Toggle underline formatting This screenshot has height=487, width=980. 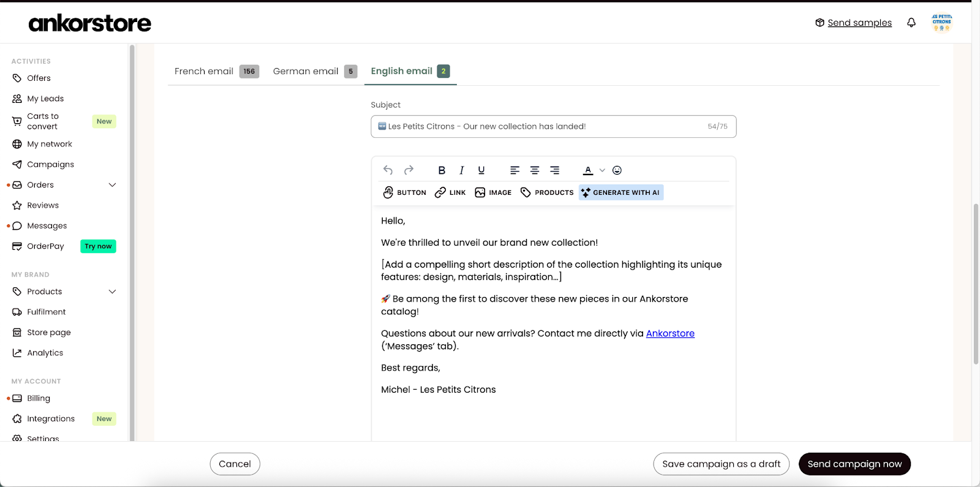coord(481,170)
